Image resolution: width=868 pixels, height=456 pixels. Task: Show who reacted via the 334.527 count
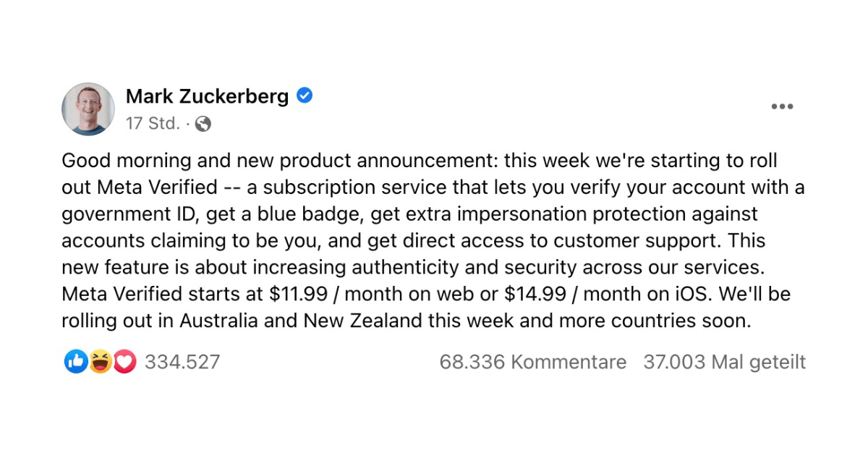pyautogui.click(x=182, y=362)
